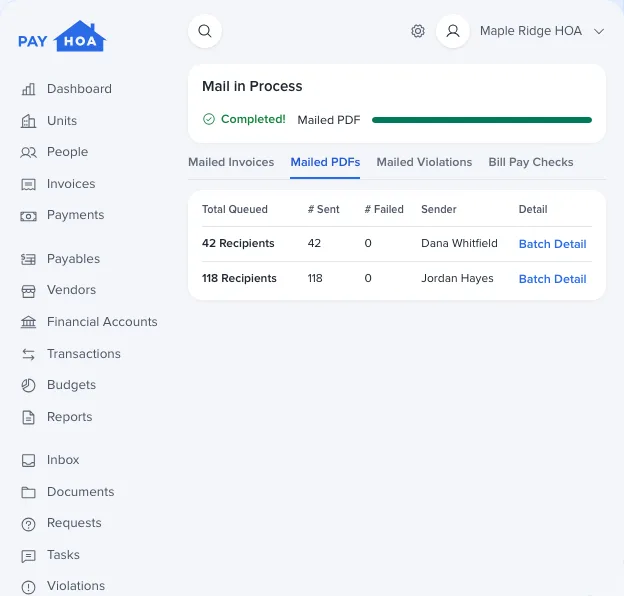Click the 42 Recipients cell
Screen dimensions: 624x596
tap(238, 243)
